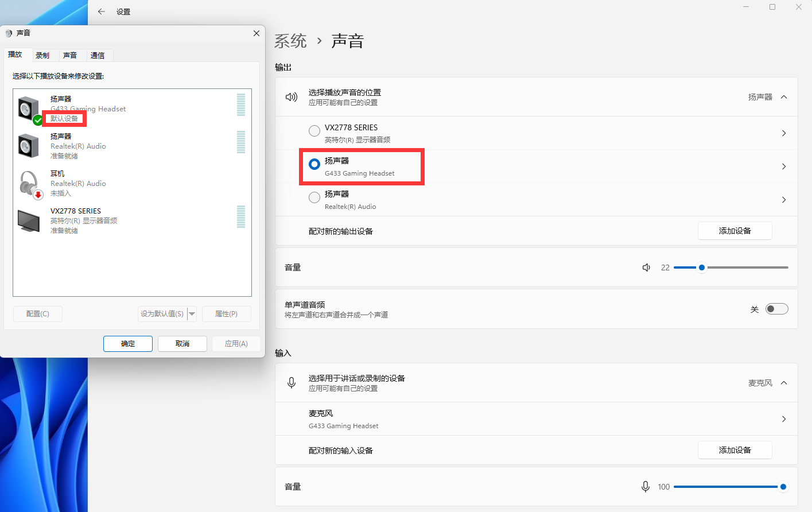Go back using the settings back arrow

[x=102, y=11]
